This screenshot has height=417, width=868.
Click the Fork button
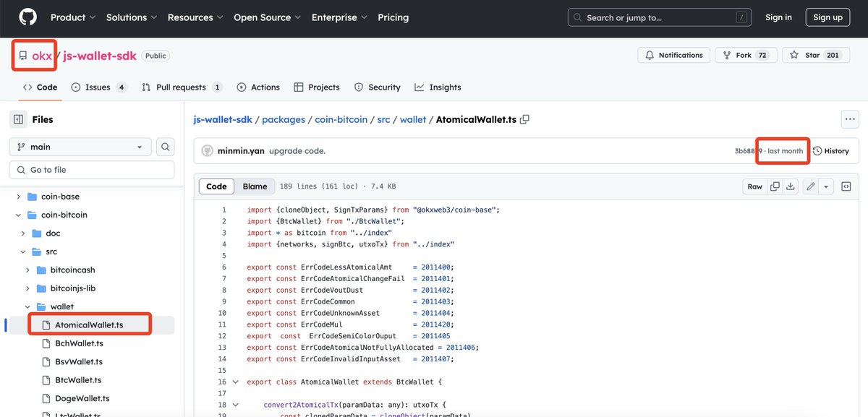point(746,56)
